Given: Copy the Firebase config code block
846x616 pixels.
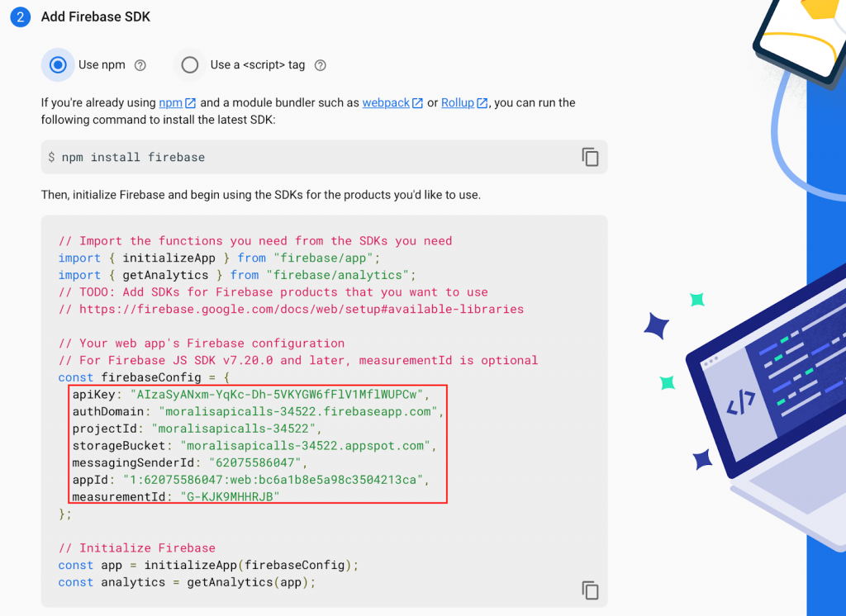Looking at the screenshot, I should [x=590, y=590].
